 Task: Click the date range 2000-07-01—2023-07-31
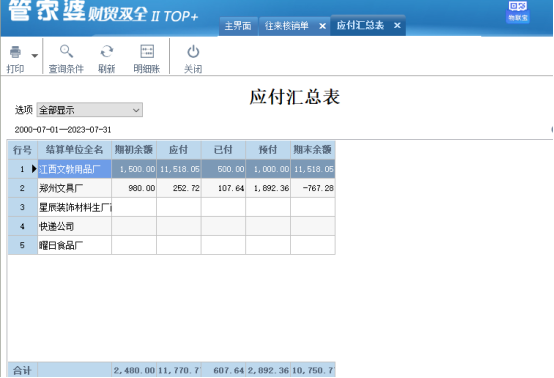coord(63,130)
